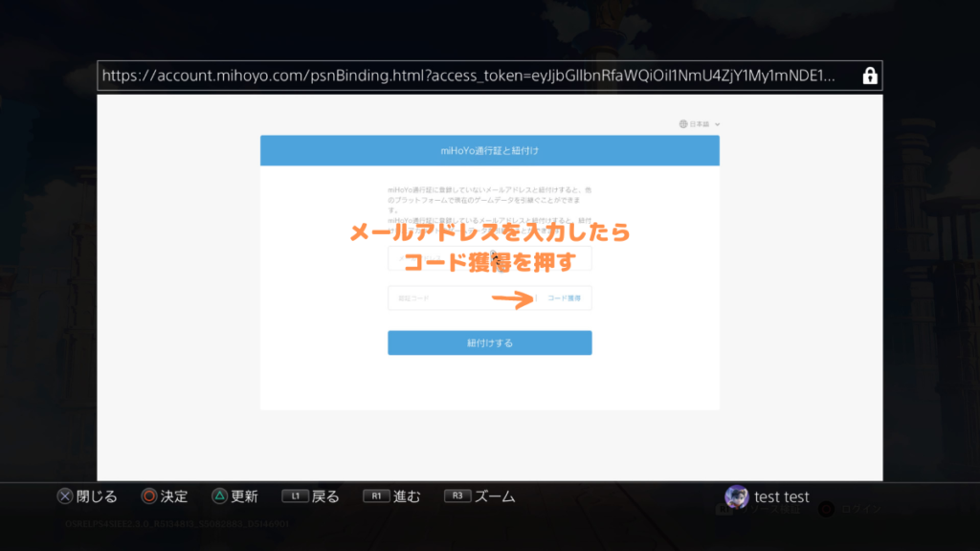Click the cross button icon for 閉じる

coord(65,496)
